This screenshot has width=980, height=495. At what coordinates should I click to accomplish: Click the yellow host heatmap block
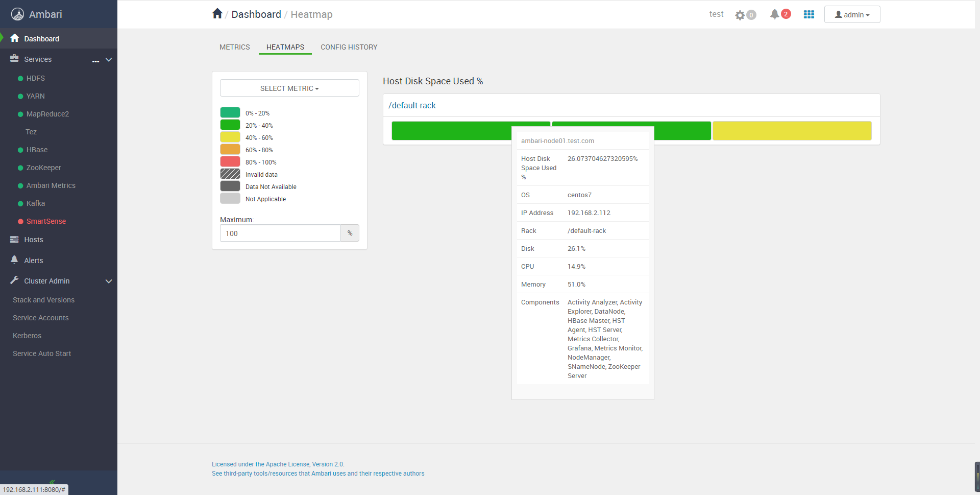point(792,131)
